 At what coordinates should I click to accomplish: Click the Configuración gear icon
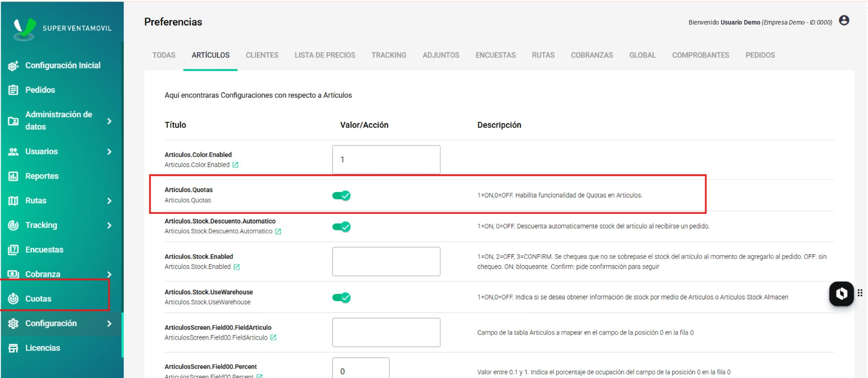pyautogui.click(x=13, y=323)
